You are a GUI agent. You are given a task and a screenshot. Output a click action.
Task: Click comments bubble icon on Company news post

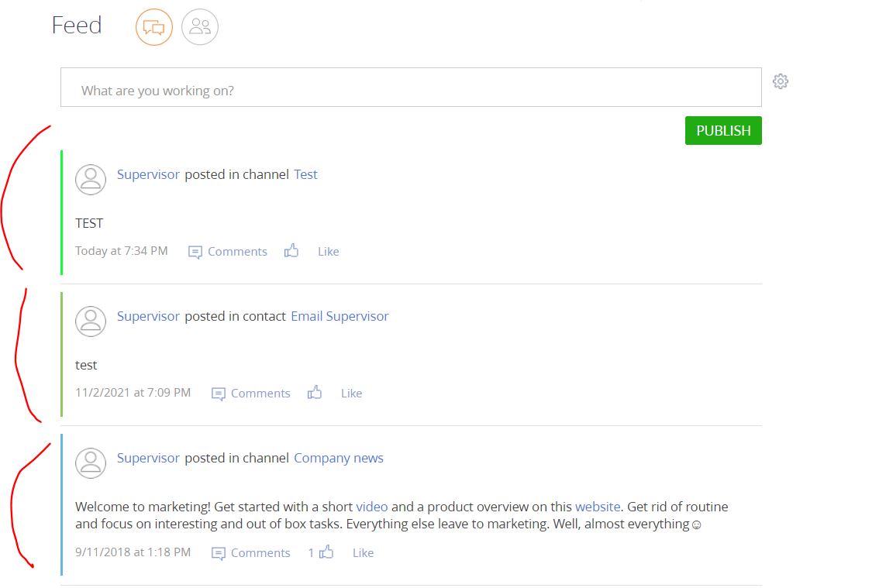[x=218, y=553]
